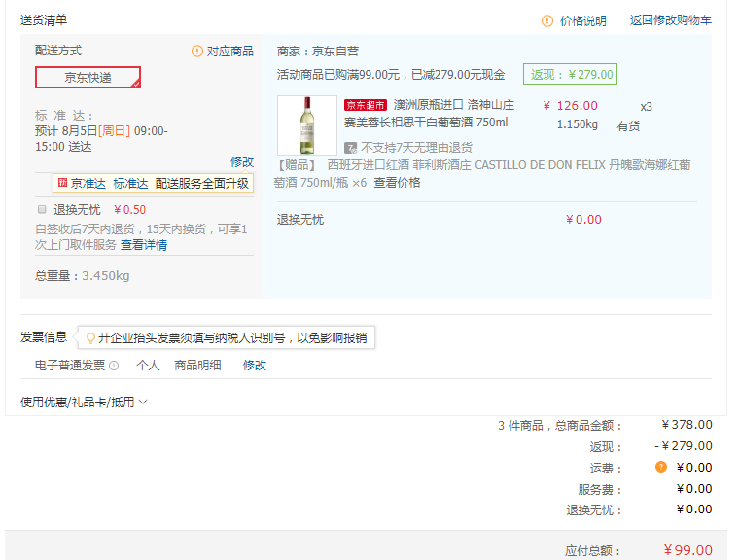Return to cart via 返回修改购物车
The height and width of the screenshot is (560, 739).
[x=671, y=20]
